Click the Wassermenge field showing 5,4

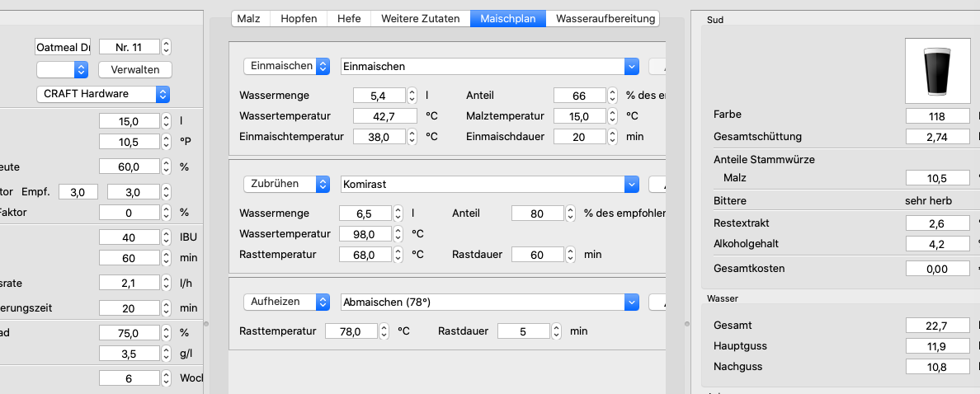point(379,96)
